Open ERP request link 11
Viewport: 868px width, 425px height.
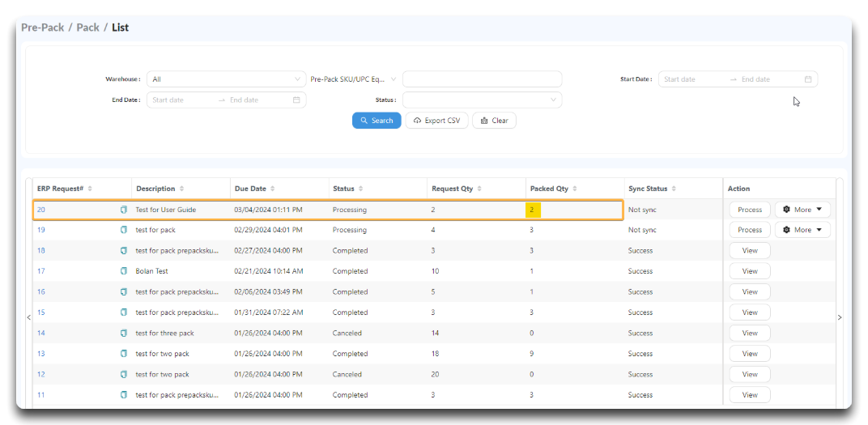(41, 395)
